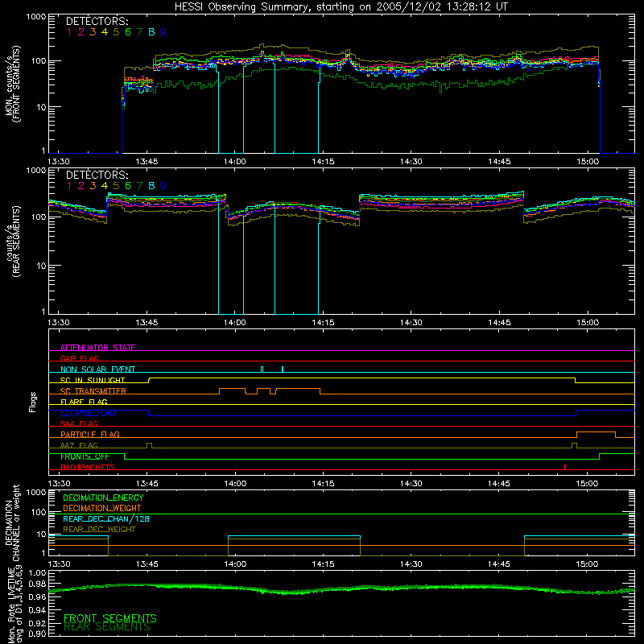Click the HESSI Observing Summary plot title
Image resolution: width=644 pixels, height=644 pixels.
click(x=341, y=7)
